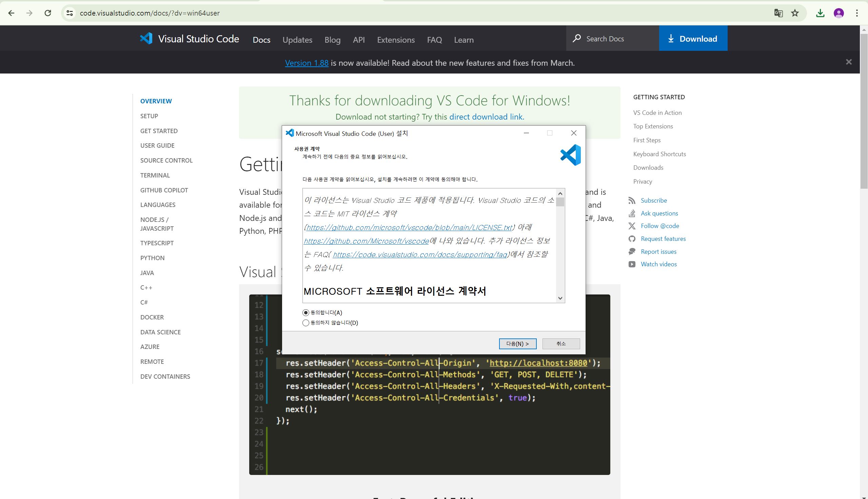
Task: Click license text scroll down arrow
Action: tap(560, 298)
